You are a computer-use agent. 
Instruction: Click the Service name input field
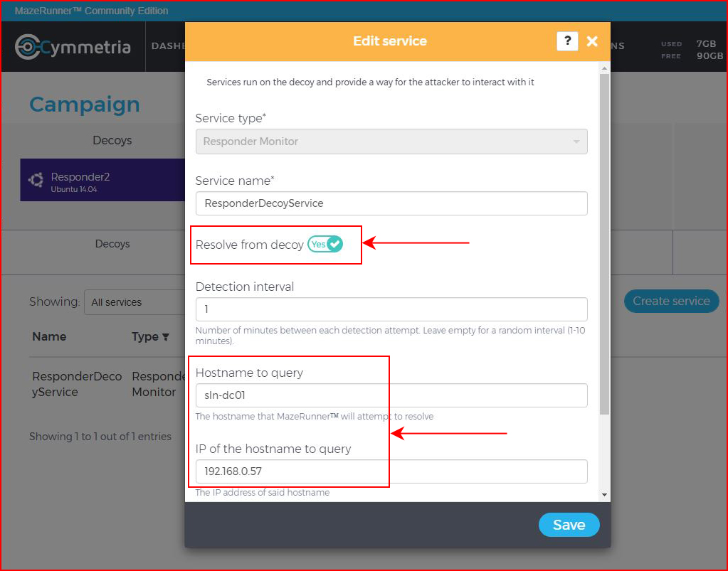(x=391, y=203)
